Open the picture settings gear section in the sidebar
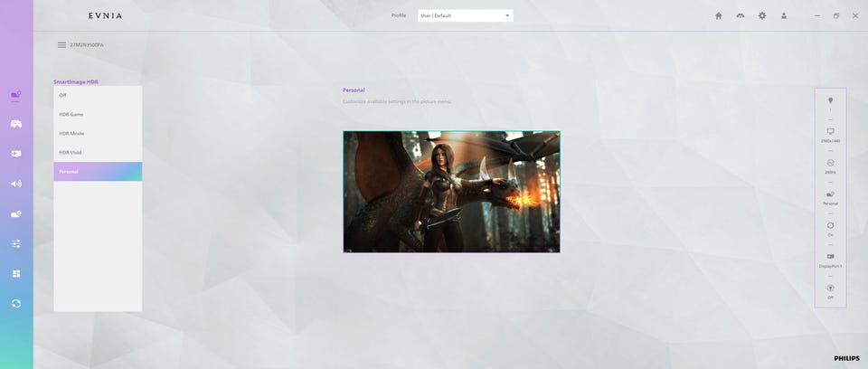The height and width of the screenshot is (369, 868). pyautogui.click(x=16, y=213)
